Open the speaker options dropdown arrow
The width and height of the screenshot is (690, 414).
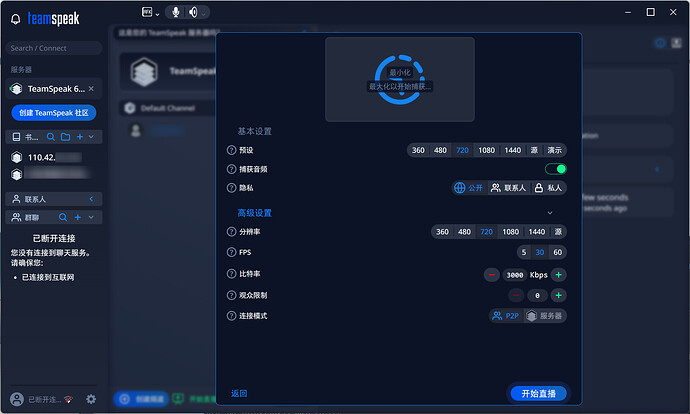[x=203, y=15]
